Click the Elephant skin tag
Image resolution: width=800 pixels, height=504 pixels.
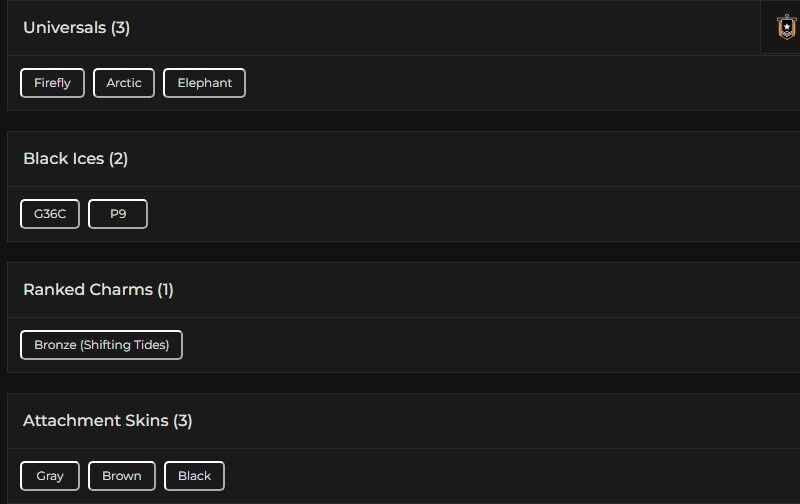pos(204,83)
